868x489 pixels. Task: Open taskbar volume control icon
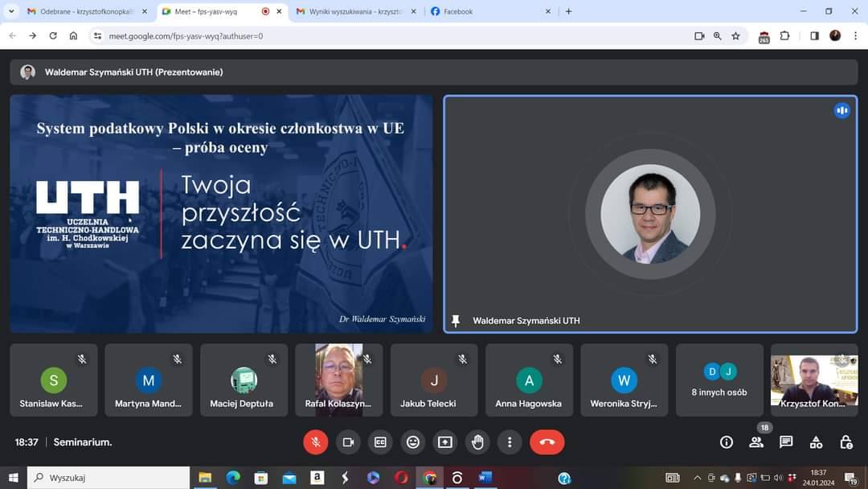778,478
